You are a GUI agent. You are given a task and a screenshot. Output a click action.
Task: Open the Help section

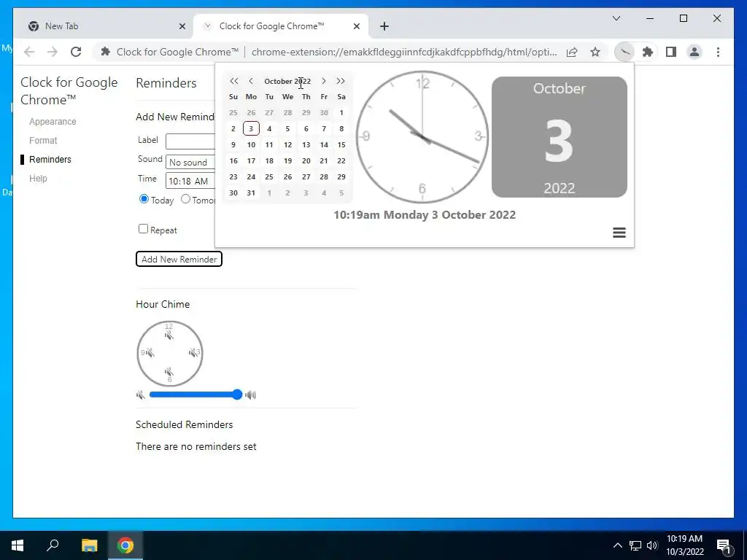(x=38, y=179)
